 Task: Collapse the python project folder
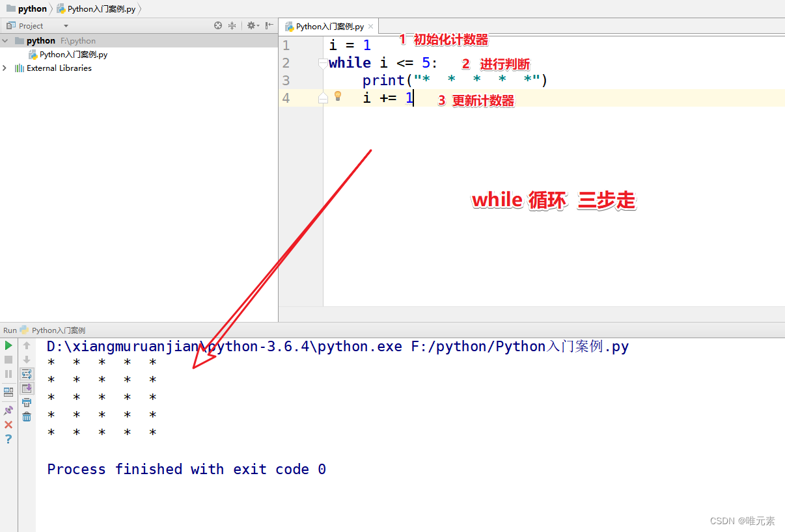coord(5,40)
